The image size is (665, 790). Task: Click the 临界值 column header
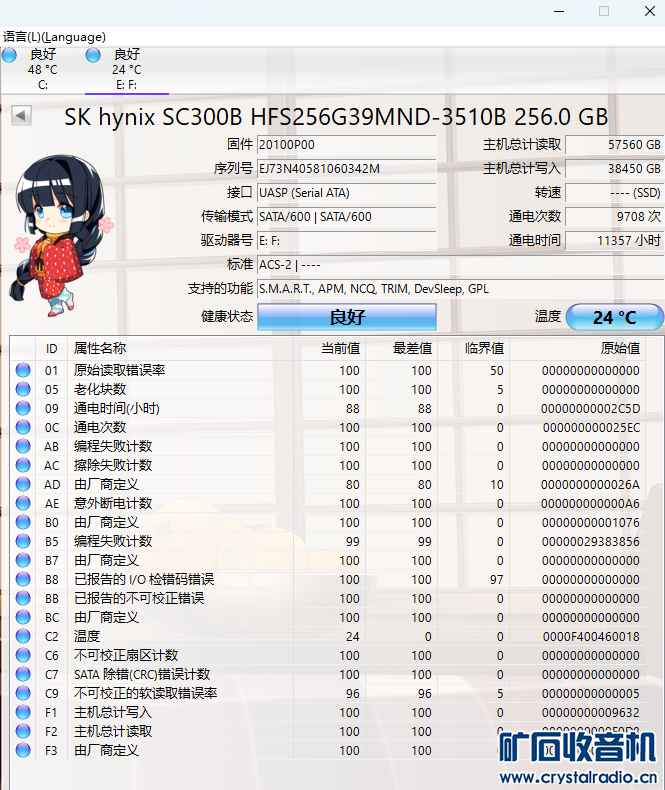(474, 349)
